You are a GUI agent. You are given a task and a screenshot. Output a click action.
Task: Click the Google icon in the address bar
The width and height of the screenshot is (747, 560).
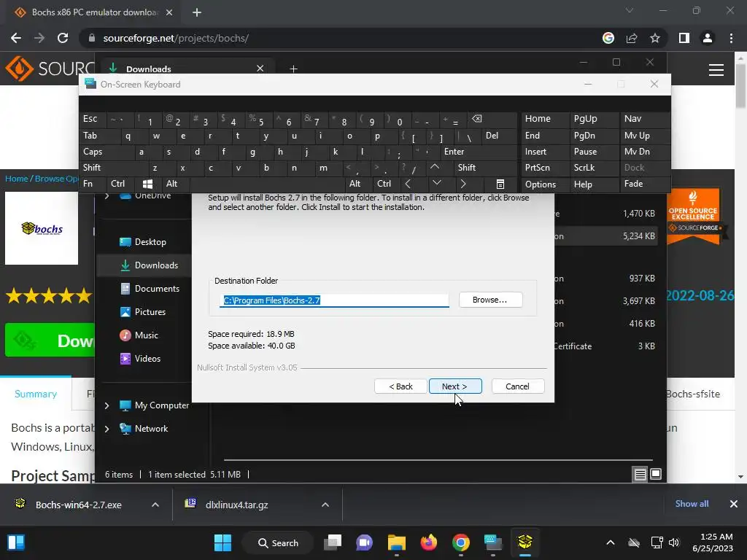click(608, 38)
